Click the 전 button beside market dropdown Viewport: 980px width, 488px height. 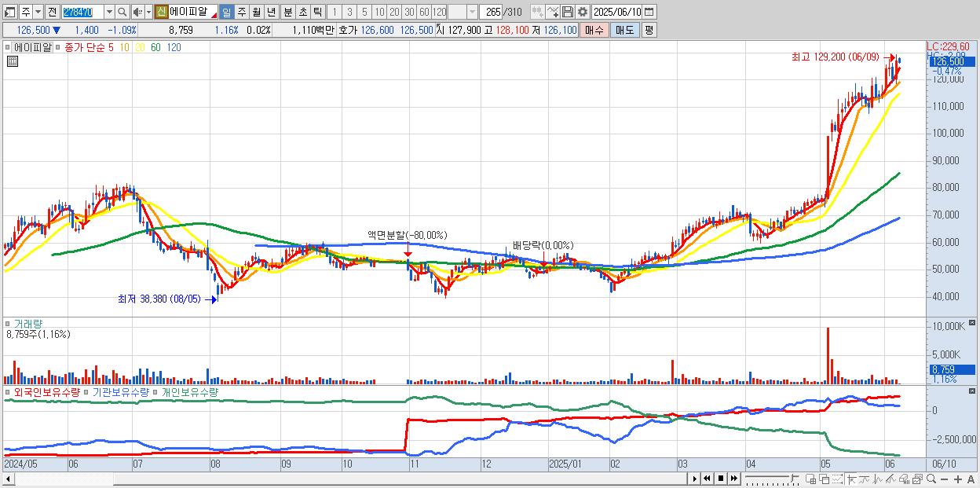tap(53, 12)
